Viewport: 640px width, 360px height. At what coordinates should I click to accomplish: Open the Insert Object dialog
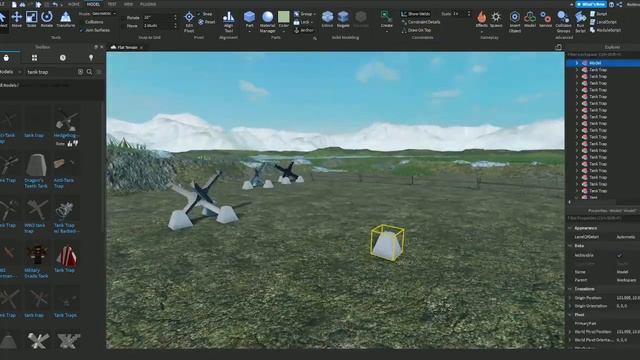515,22
